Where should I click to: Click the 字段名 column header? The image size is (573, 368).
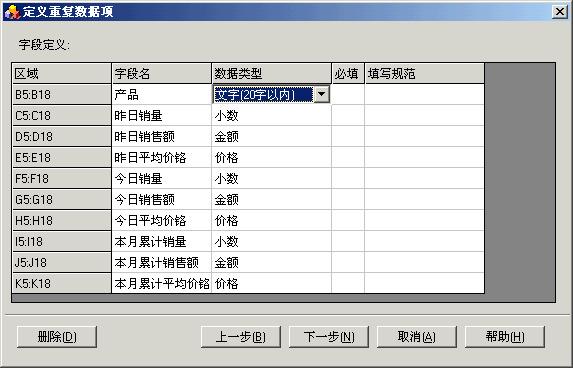(x=162, y=73)
